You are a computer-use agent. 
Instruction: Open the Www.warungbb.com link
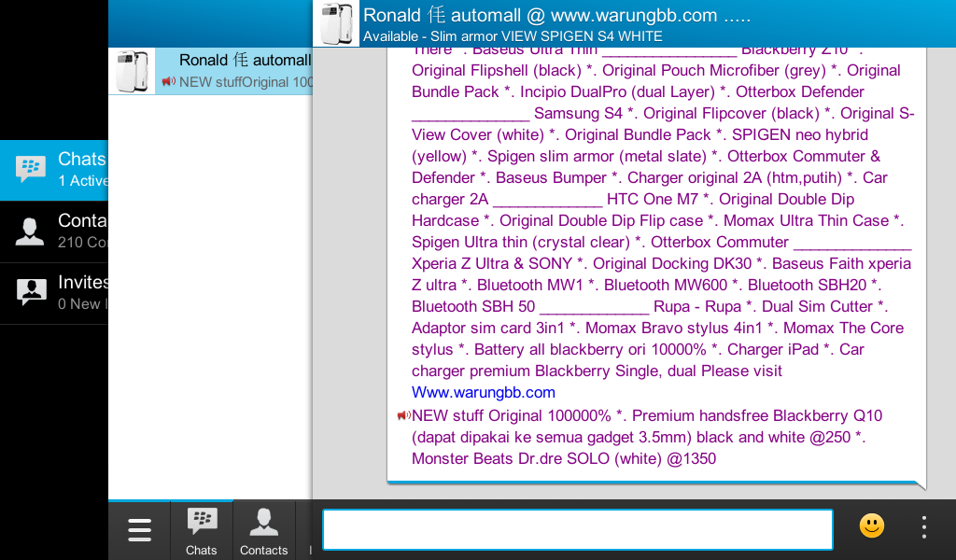[x=484, y=393]
